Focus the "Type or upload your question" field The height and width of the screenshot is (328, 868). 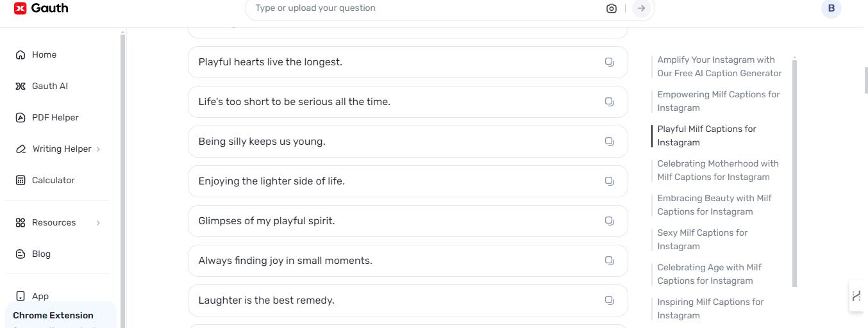pos(423,8)
